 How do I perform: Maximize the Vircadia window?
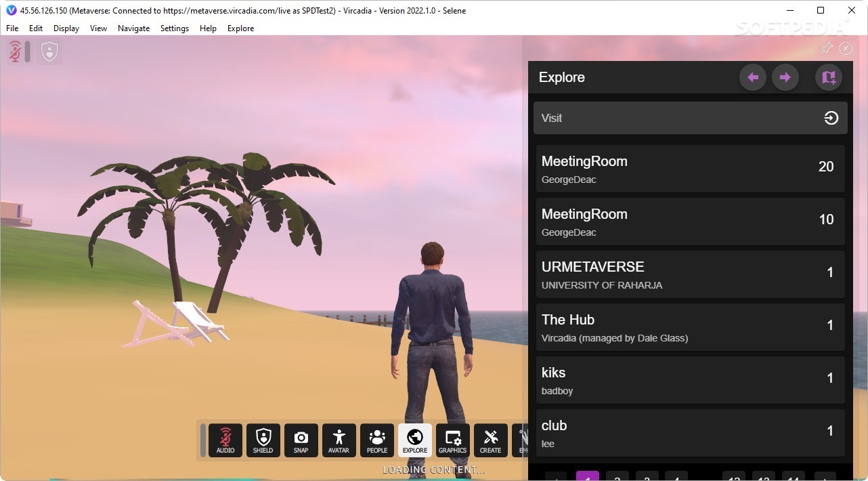click(x=821, y=10)
